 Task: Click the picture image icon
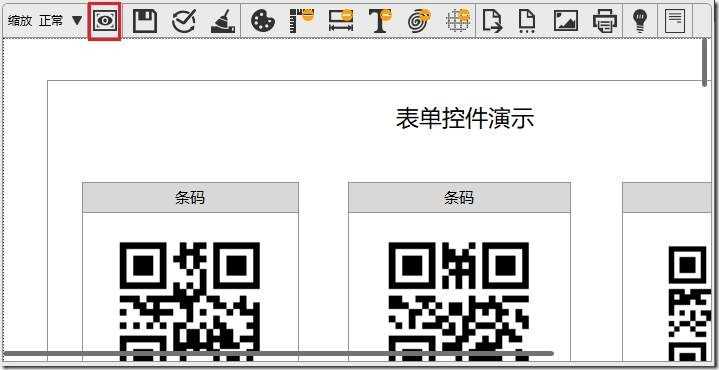tap(566, 21)
